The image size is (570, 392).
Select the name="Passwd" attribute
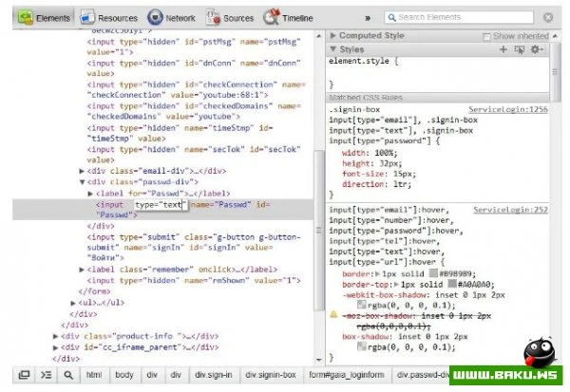click(x=221, y=204)
